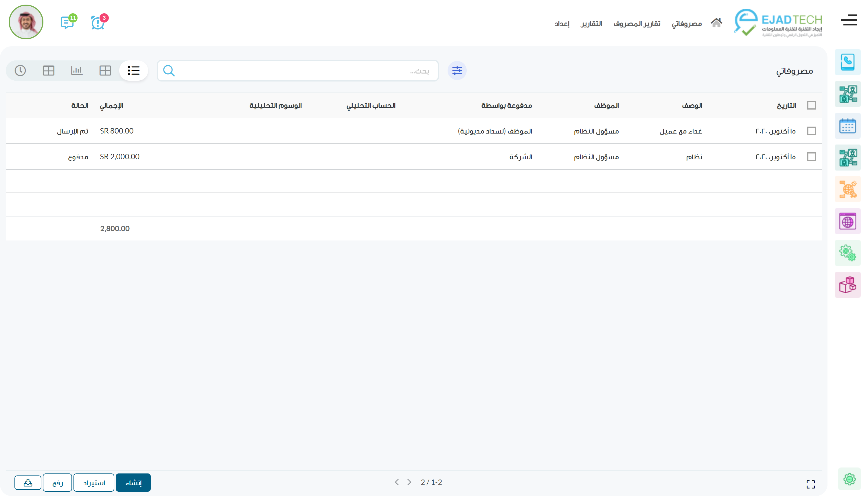Open activity clock view icon

coord(20,71)
